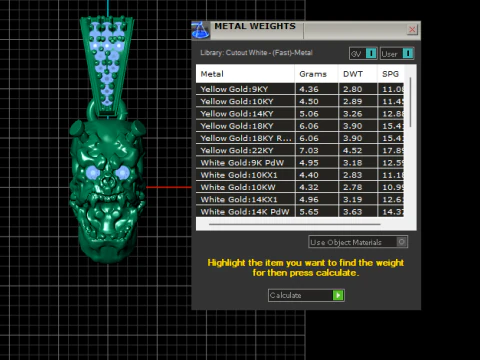Click the horizontal scrollbar under the table
Image resolution: width=480 pixels, height=360 pixels.
[295, 224]
